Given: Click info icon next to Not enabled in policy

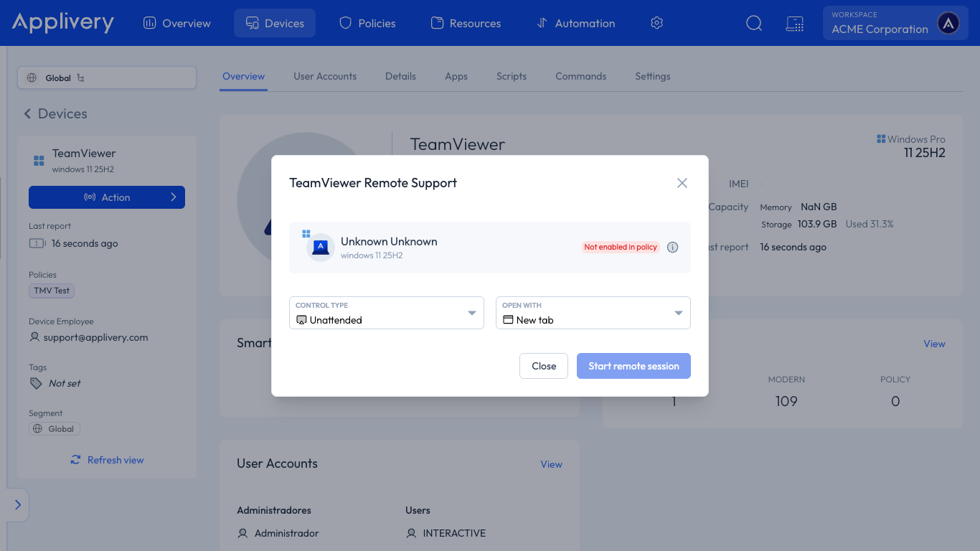Looking at the screenshot, I should (x=672, y=247).
